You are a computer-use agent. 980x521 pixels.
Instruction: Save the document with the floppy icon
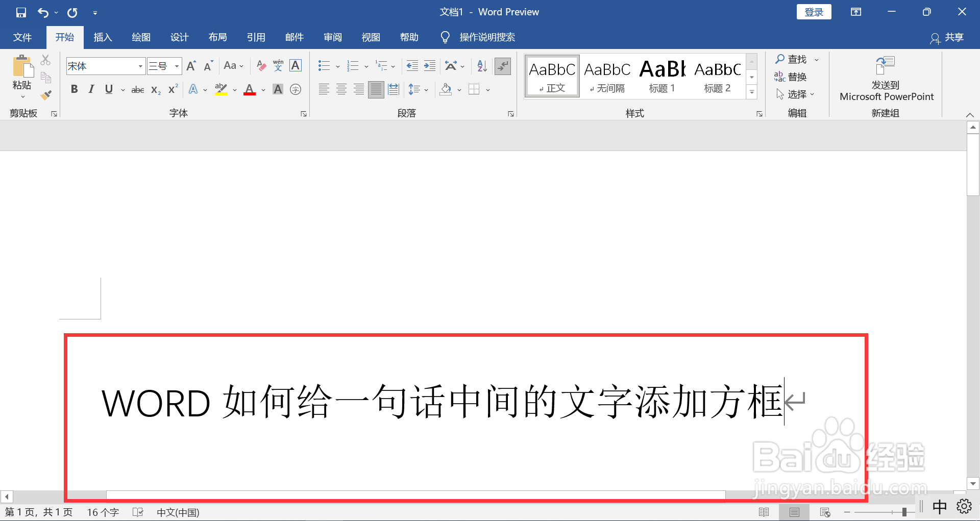[21, 12]
